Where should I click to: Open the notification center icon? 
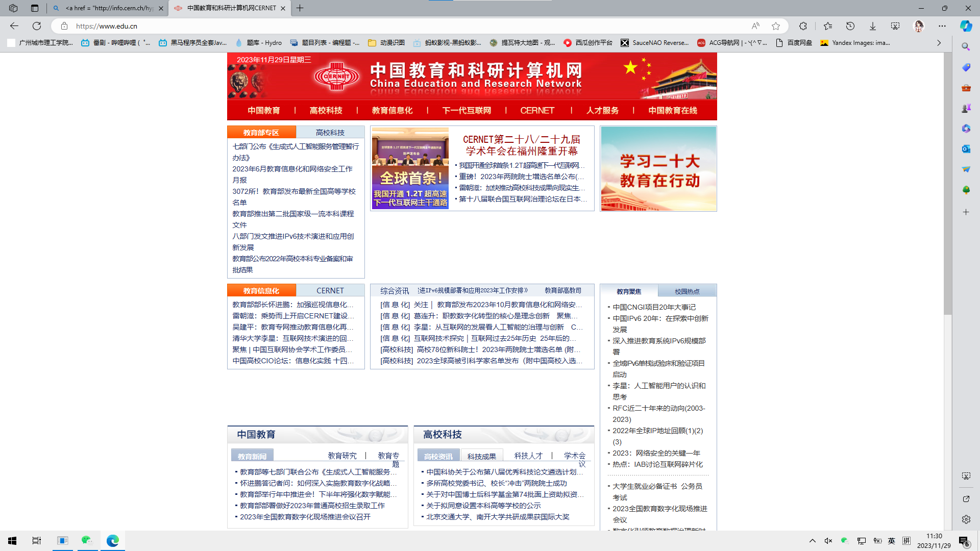[x=964, y=541]
